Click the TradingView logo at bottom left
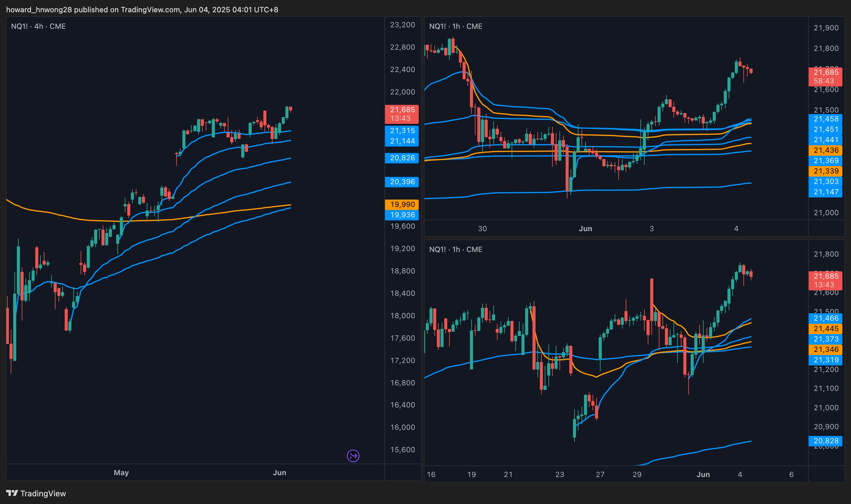The image size is (851, 504). click(36, 494)
